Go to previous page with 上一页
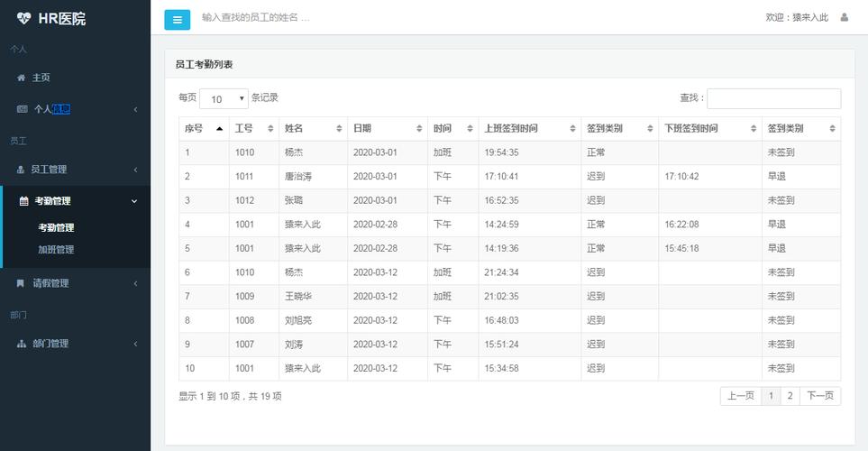868x451 pixels. (741, 396)
